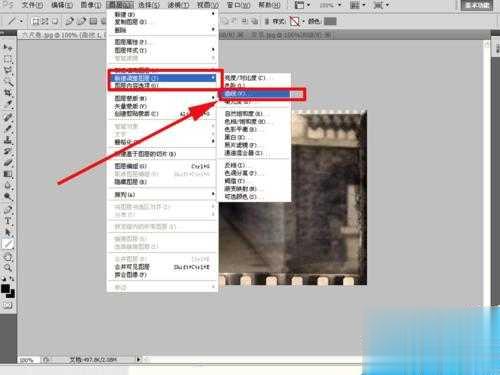Select the History Brush tool
Image resolution: width=500 pixels, height=375 pixels.
coord(7,151)
